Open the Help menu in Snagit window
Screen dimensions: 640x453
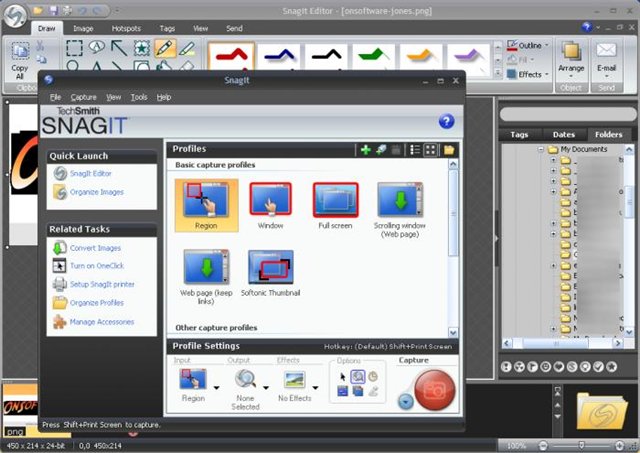point(164,97)
